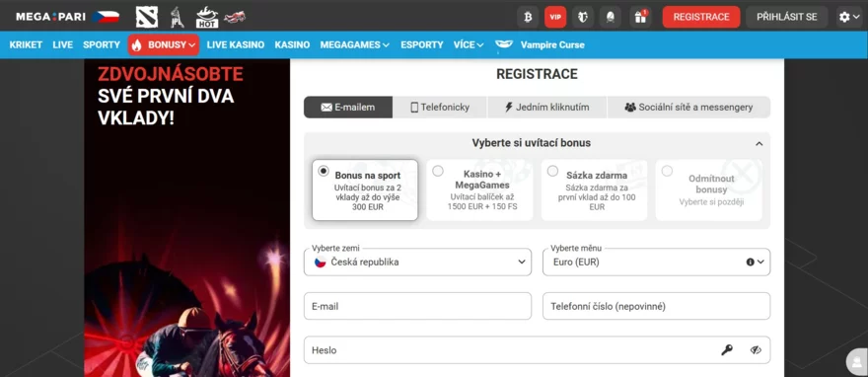Focus the Heslo password field

point(537,350)
